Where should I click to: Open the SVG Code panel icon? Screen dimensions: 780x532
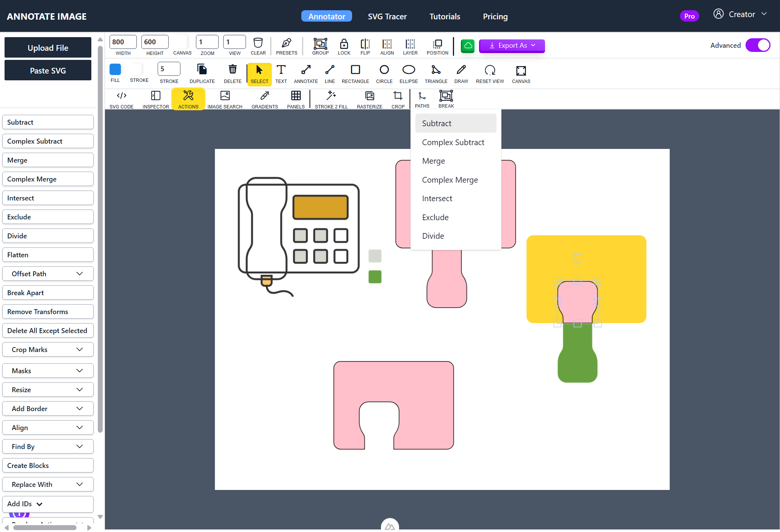(x=122, y=95)
